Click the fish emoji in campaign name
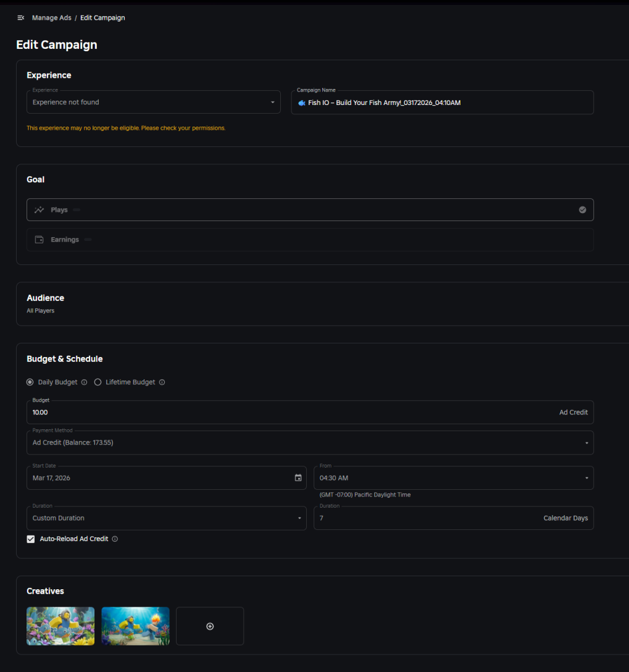This screenshot has height=672, width=629. [x=302, y=103]
